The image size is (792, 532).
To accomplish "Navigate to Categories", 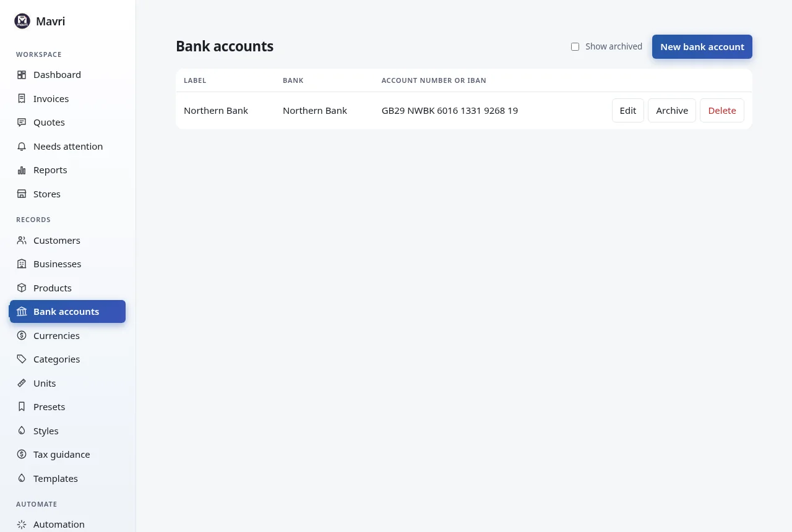I will pyautogui.click(x=67, y=359).
